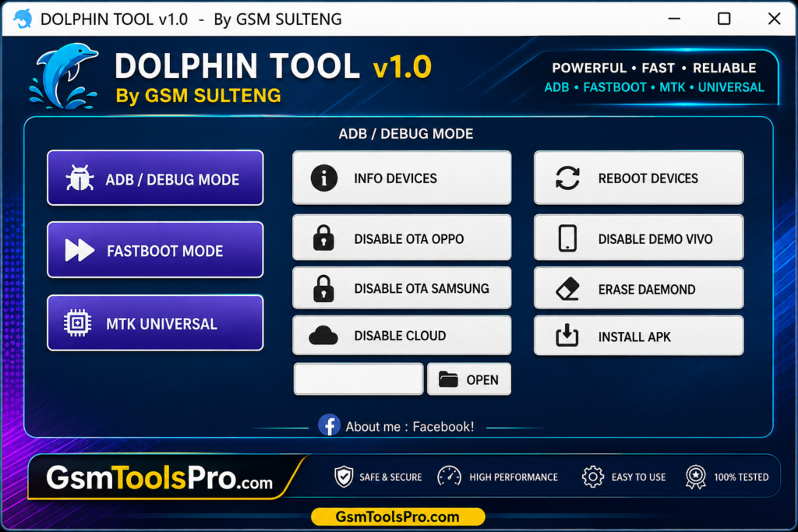Viewport: 798px width, 532px height.
Task: Click the padlock icon on Disable OTA Oppo
Action: pyautogui.click(x=323, y=238)
